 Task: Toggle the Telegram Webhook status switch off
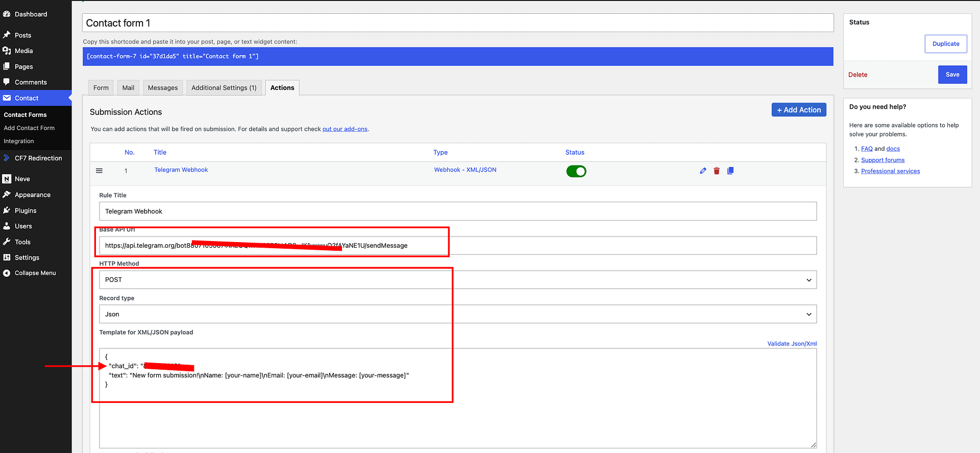[576, 171]
